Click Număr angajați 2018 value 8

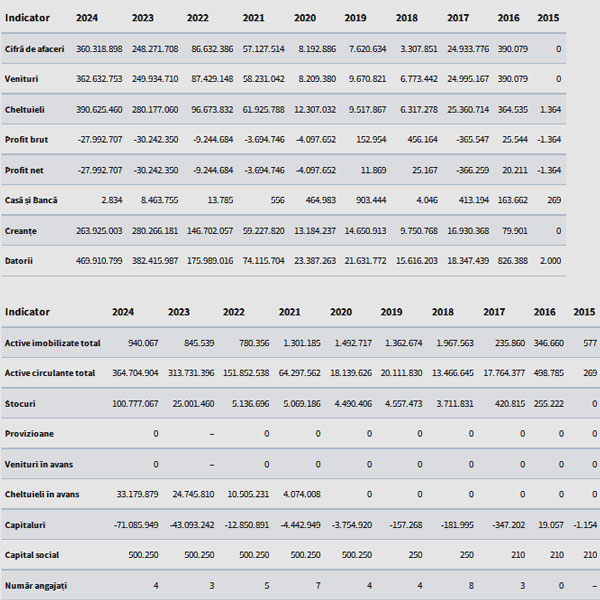click(471, 586)
